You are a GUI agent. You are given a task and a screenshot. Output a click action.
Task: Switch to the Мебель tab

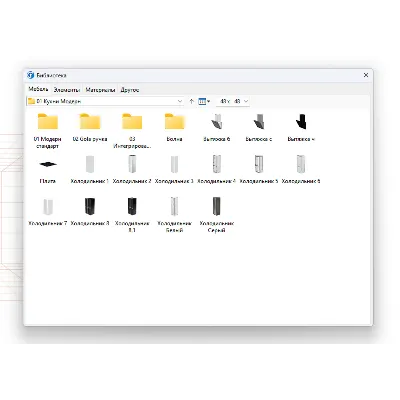coord(38,89)
